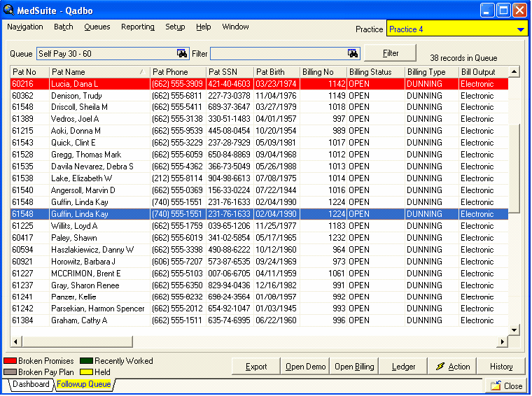
Task: Click the Action button with lightning icon
Action: click(453, 367)
